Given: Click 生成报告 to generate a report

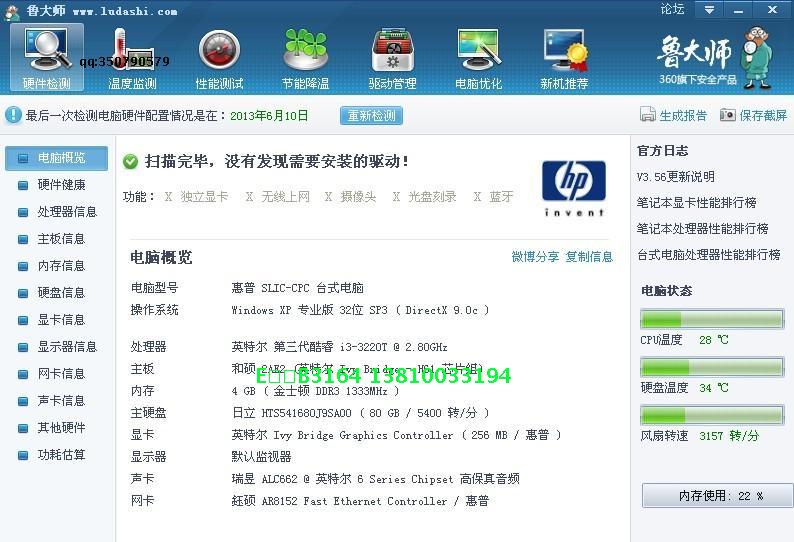Looking at the screenshot, I should coord(674,116).
